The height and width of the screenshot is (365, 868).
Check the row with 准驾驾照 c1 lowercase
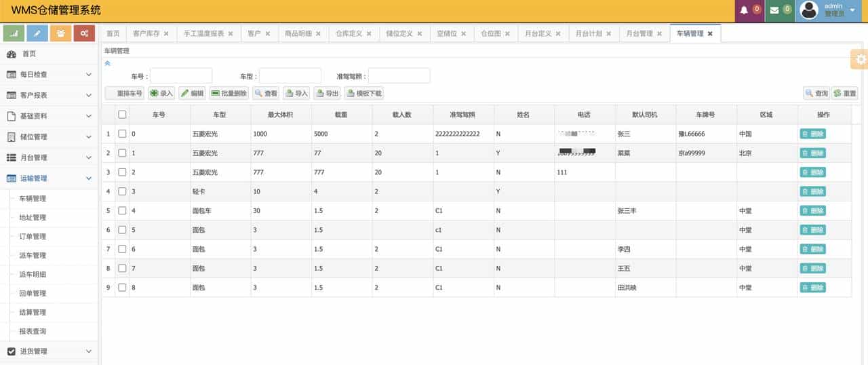(122, 230)
